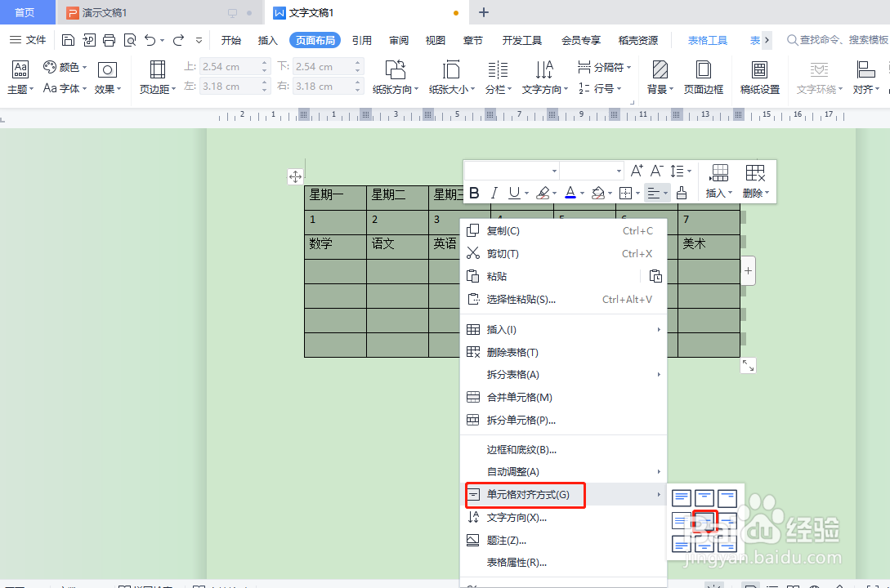Open the font color swatch in mini toolbar

572,193
